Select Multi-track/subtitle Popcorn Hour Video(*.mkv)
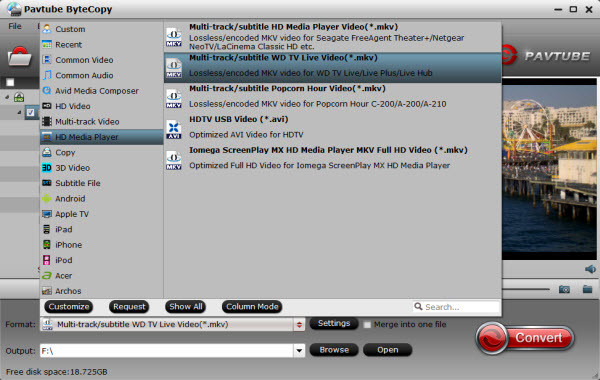Viewport: 600px width, 380px height. tap(333, 98)
